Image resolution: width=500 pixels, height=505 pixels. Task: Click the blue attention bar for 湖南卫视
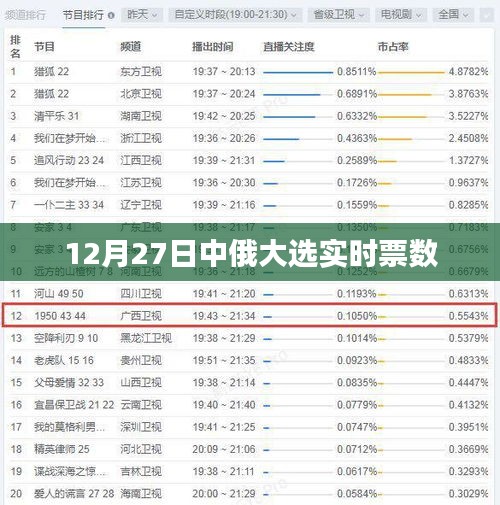(289, 117)
